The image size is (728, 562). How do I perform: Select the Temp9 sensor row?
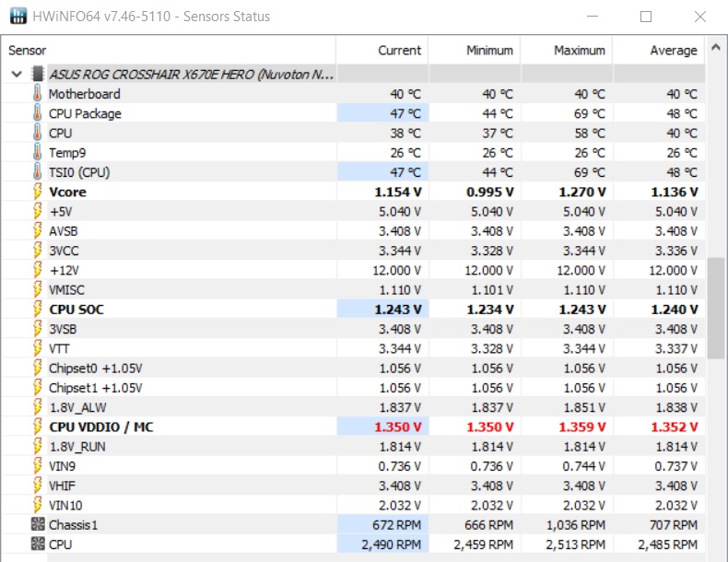[x=353, y=152]
